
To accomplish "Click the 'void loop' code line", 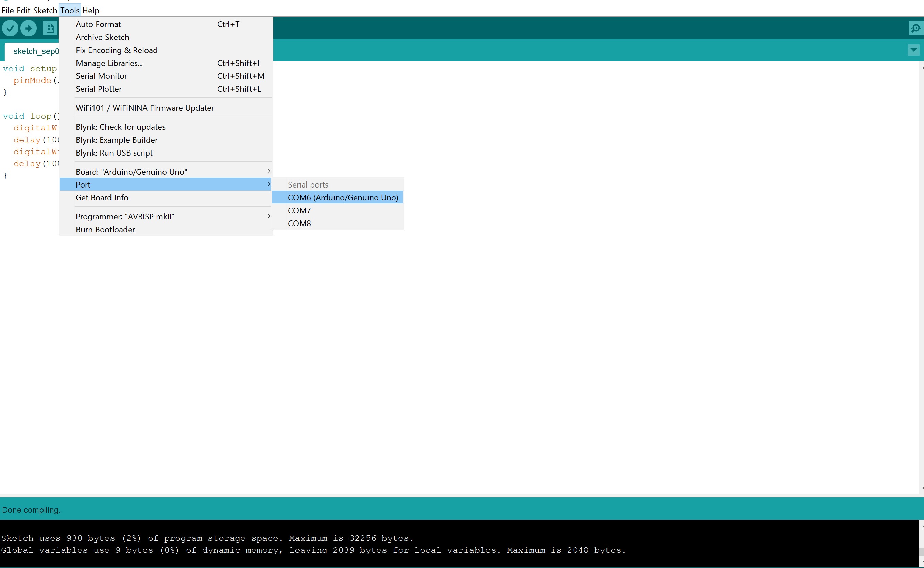I will click(x=31, y=116).
